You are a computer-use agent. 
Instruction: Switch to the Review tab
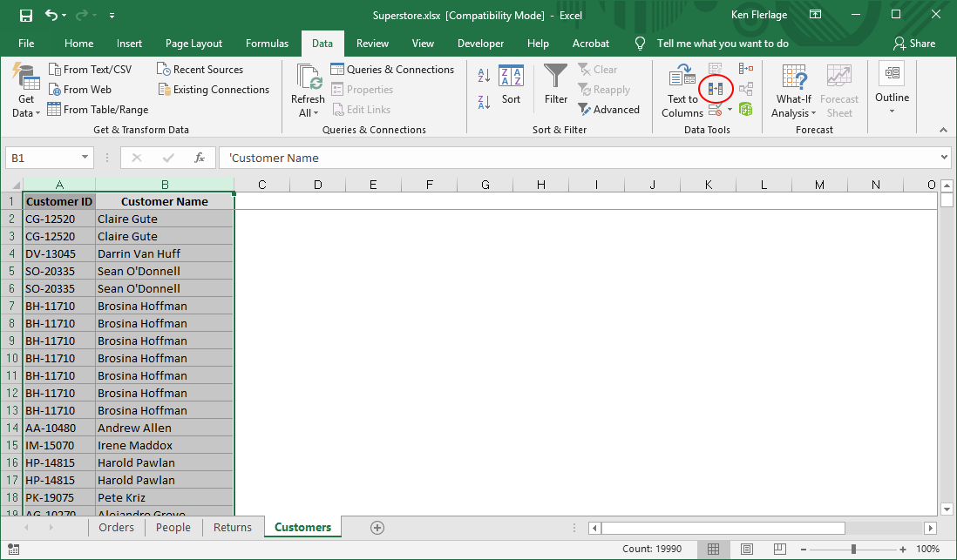point(372,44)
